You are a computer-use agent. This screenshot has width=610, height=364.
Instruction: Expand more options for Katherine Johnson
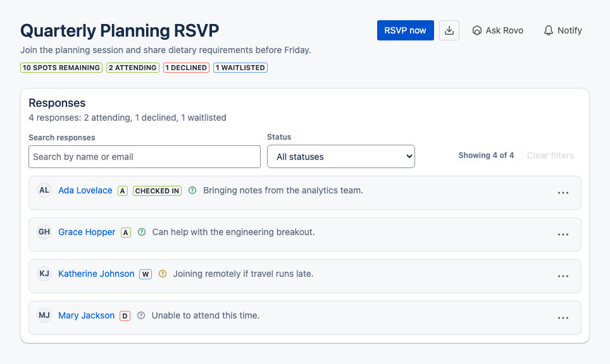(563, 276)
